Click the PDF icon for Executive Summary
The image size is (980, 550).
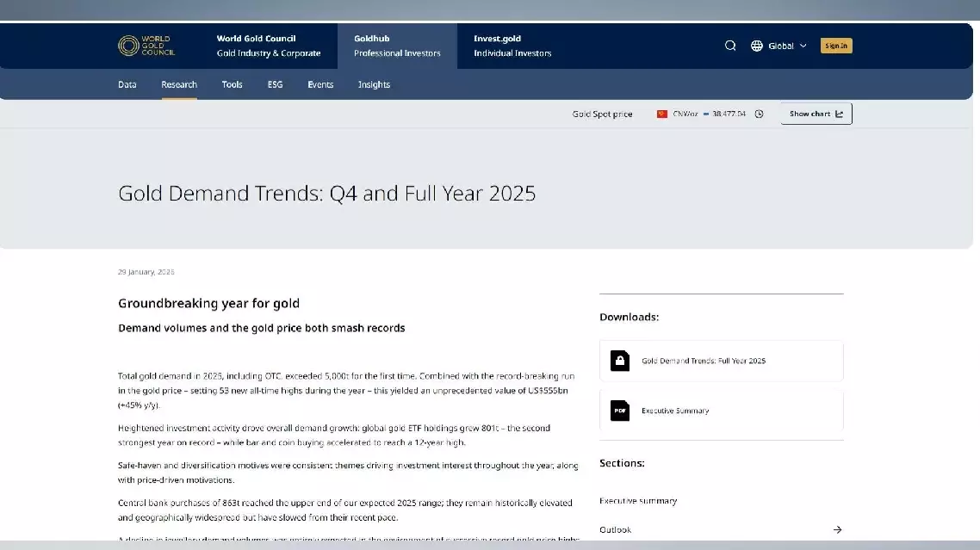620,411
